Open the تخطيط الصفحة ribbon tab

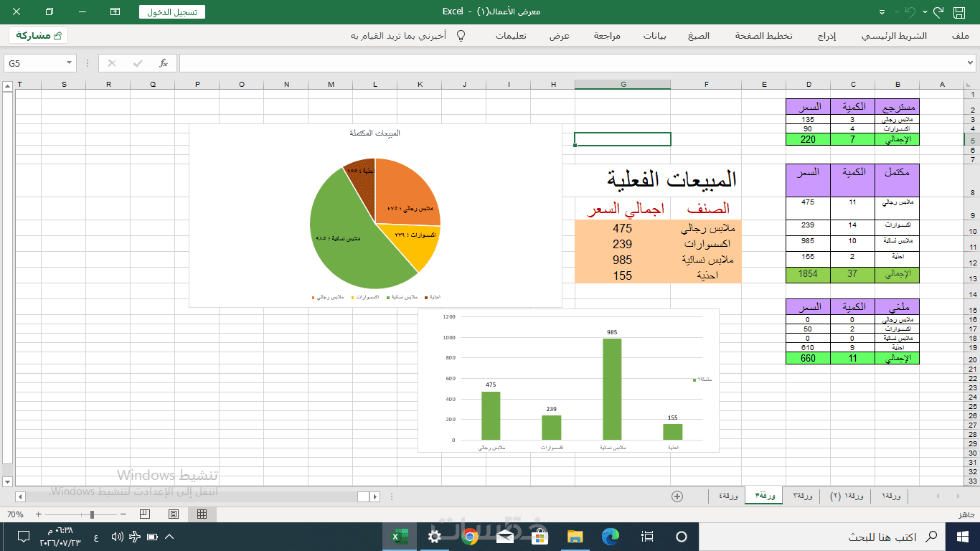763,36
